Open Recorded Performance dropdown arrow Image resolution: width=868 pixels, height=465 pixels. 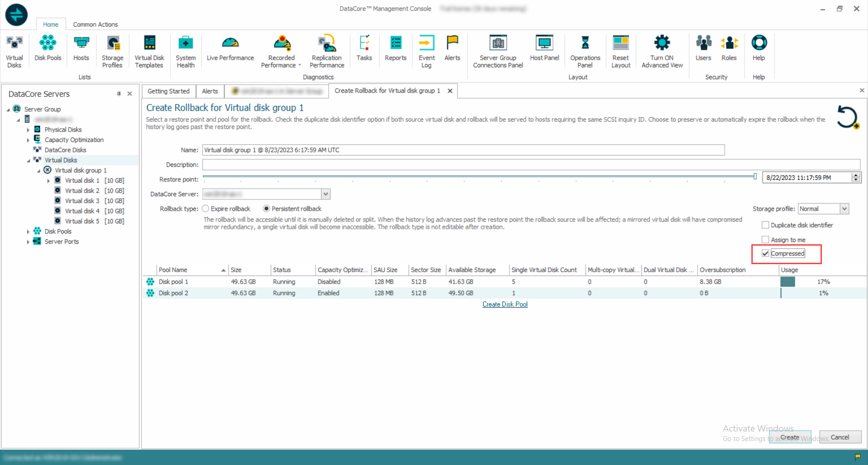300,65
